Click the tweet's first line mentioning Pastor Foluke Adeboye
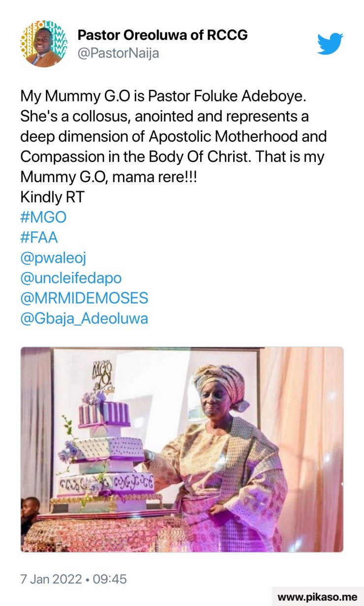 (x=163, y=96)
